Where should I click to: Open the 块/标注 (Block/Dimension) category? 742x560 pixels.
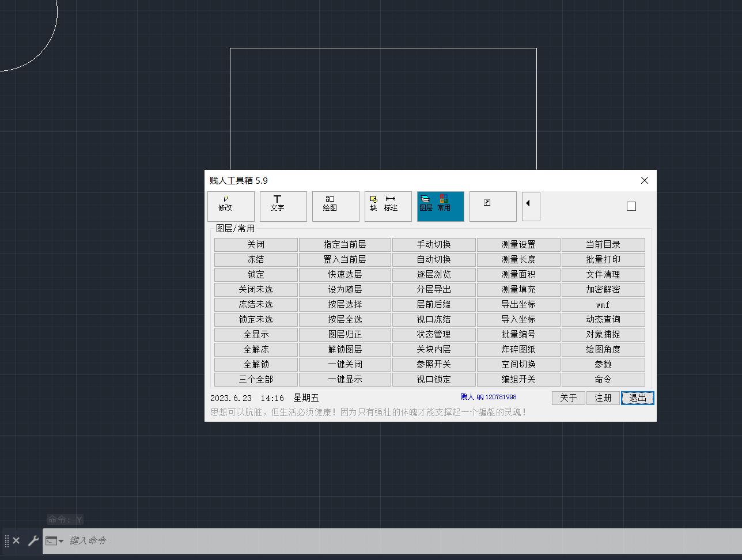point(388,206)
